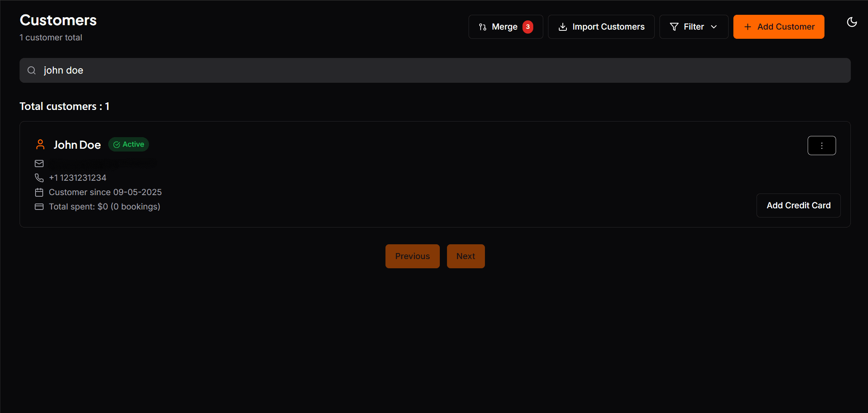Click the checkmark inside the Active badge
868x413 pixels.
(x=117, y=144)
